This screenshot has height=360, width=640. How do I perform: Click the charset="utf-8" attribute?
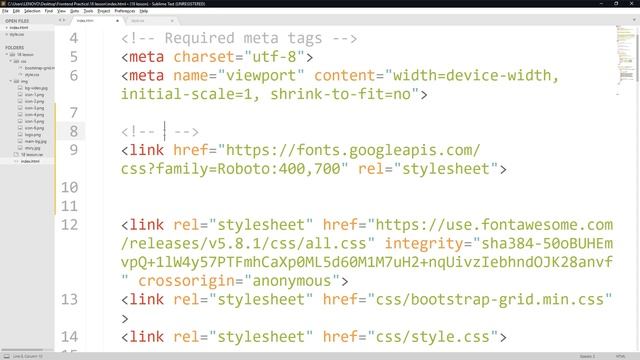pos(239,57)
